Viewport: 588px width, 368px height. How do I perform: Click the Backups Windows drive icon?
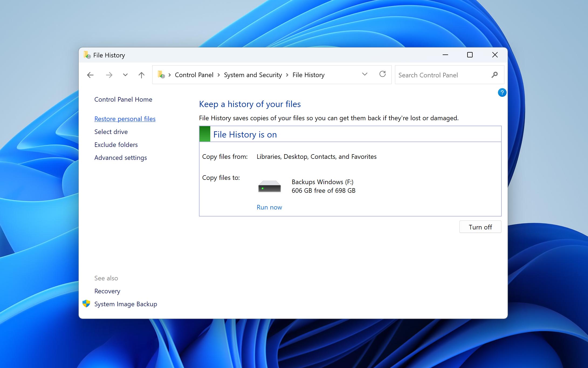[x=269, y=186]
